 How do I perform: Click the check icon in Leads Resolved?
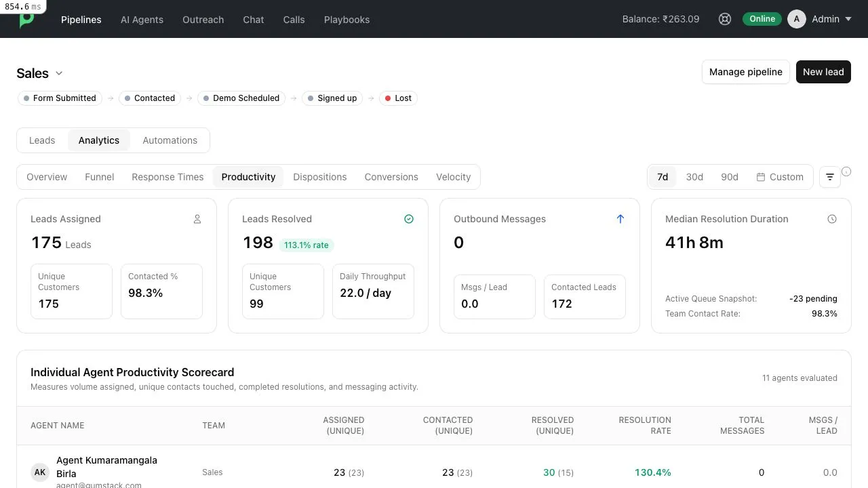[x=409, y=219]
